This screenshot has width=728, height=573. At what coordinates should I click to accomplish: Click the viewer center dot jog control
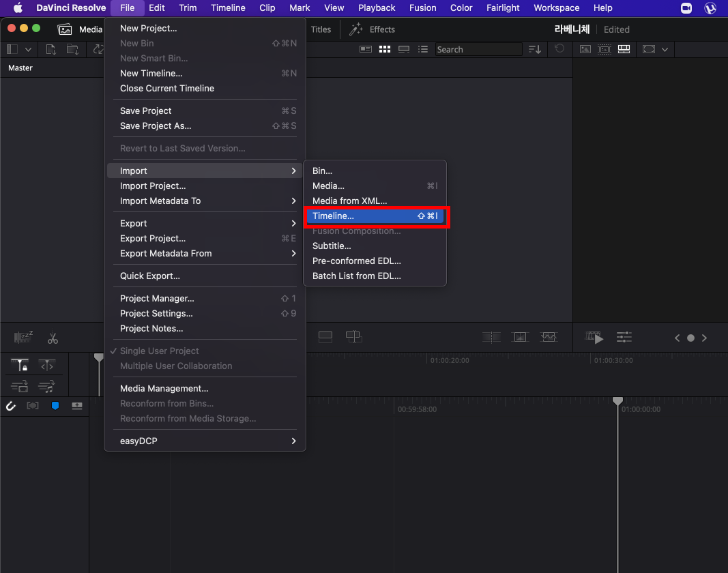coord(691,338)
